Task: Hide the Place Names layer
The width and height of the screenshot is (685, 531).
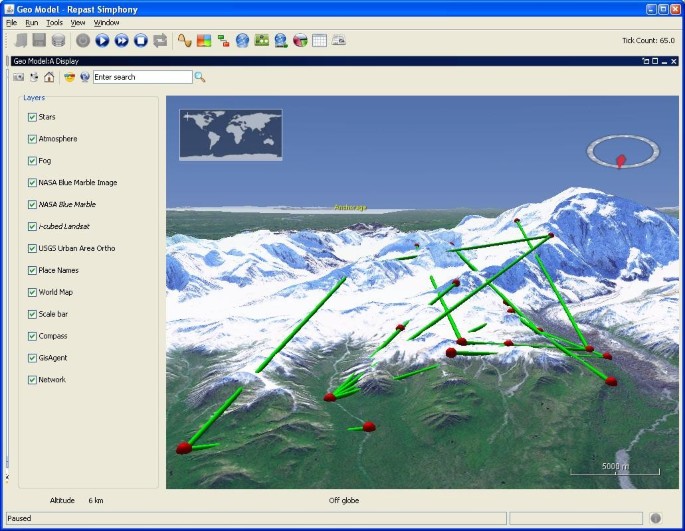Action: click(33, 270)
